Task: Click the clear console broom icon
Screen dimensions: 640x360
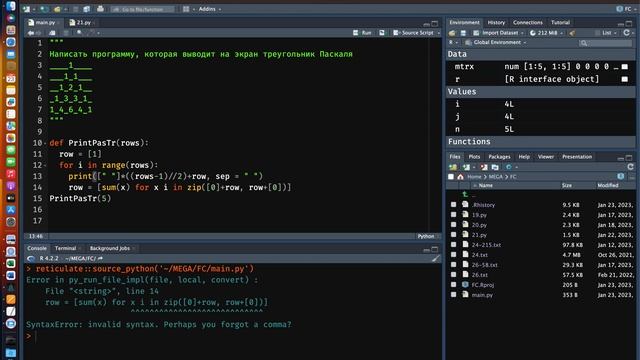Action: tap(436, 258)
